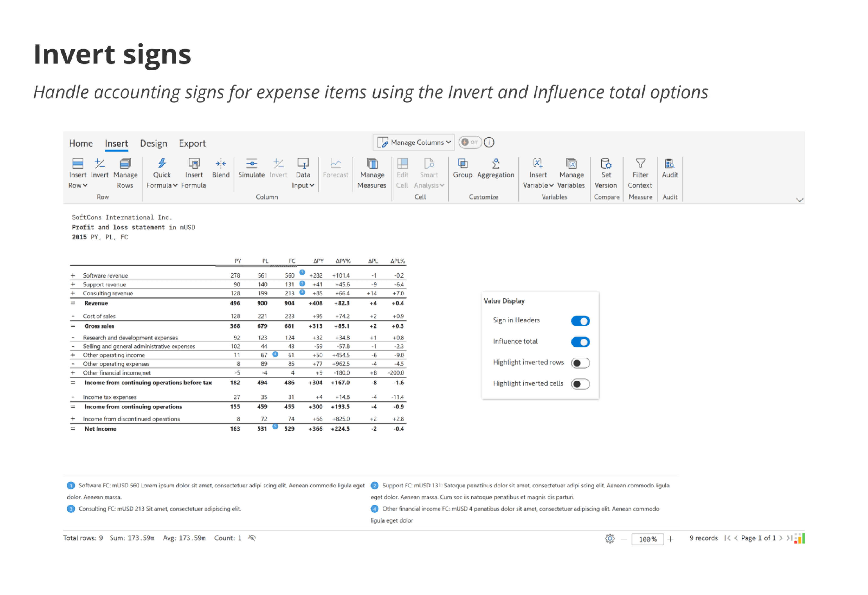Screen dimensions: 868x595
Task: Click the FC column header
Action: click(x=292, y=261)
